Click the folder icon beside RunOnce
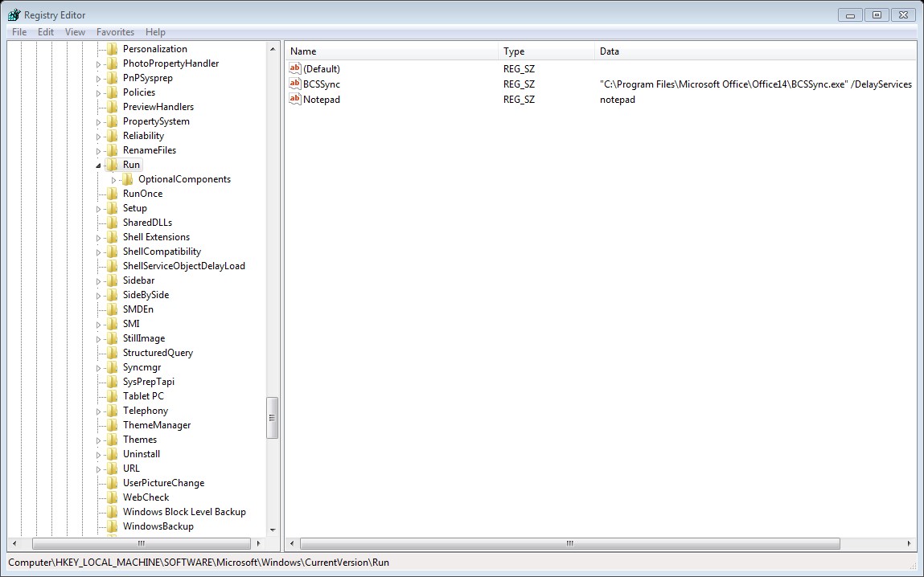Image resolution: width=924 pixels, height=577 pixels. point(112,194)
